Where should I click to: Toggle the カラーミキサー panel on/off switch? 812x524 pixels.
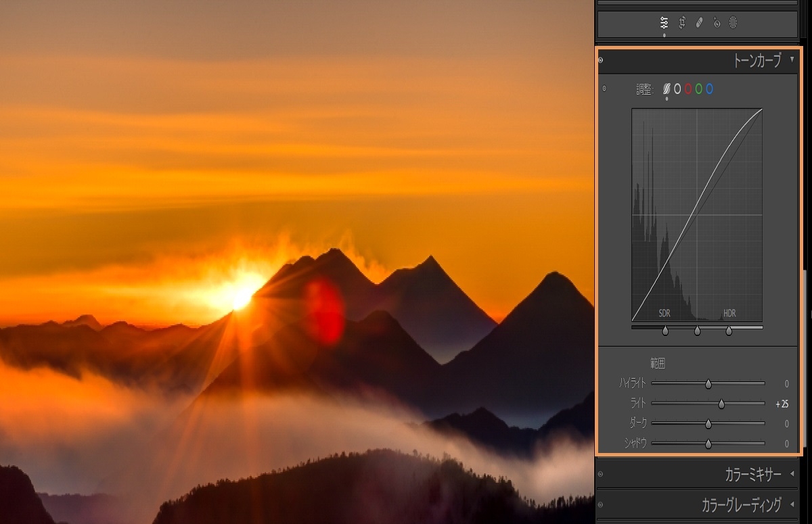pyautogui.click(x=601, y=475)
